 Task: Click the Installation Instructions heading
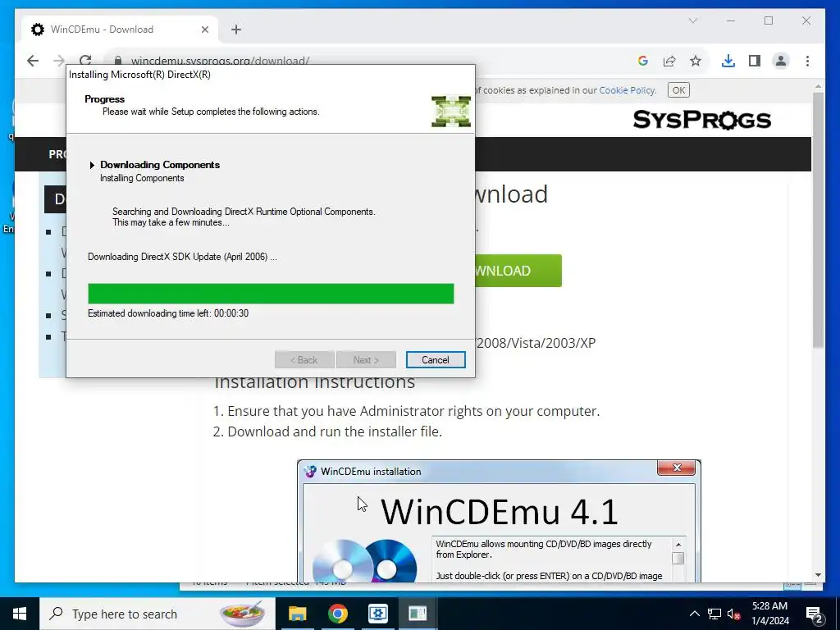point(314,381)
